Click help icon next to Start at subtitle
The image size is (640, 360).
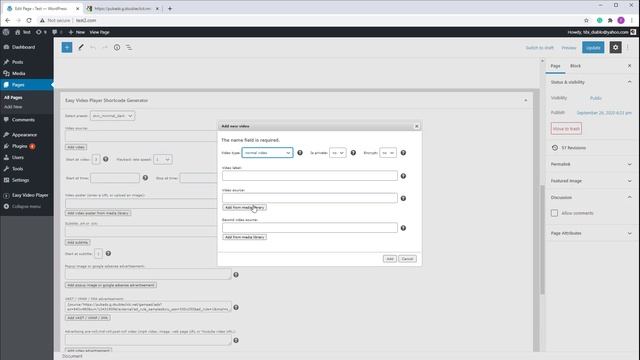[108, 253]
